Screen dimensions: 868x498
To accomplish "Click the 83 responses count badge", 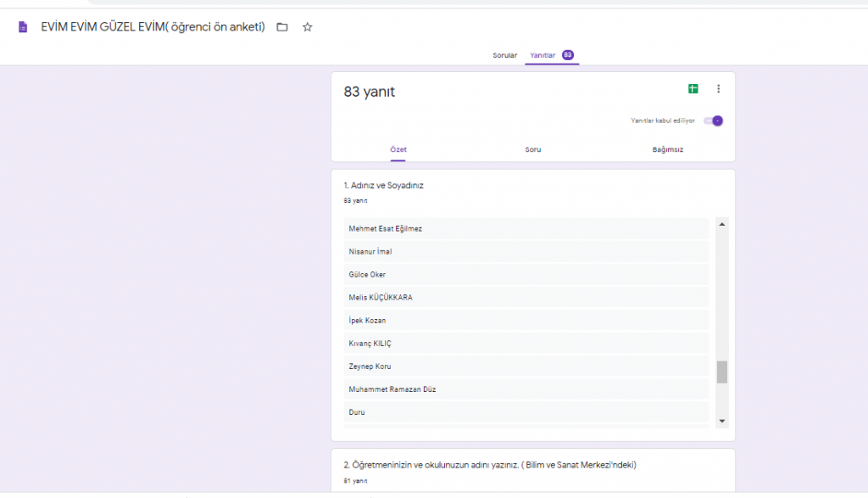I will (x=568, y=55).
